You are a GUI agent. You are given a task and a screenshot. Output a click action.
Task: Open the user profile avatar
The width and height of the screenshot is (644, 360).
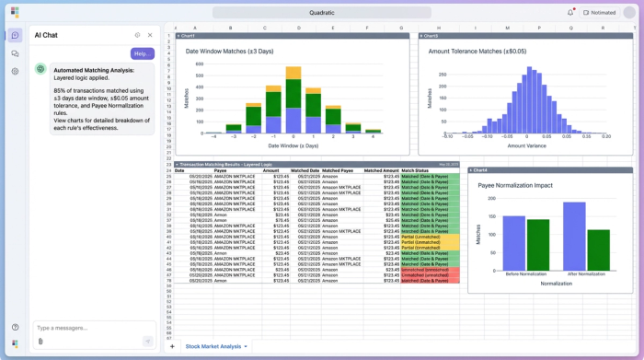[629, 13]
